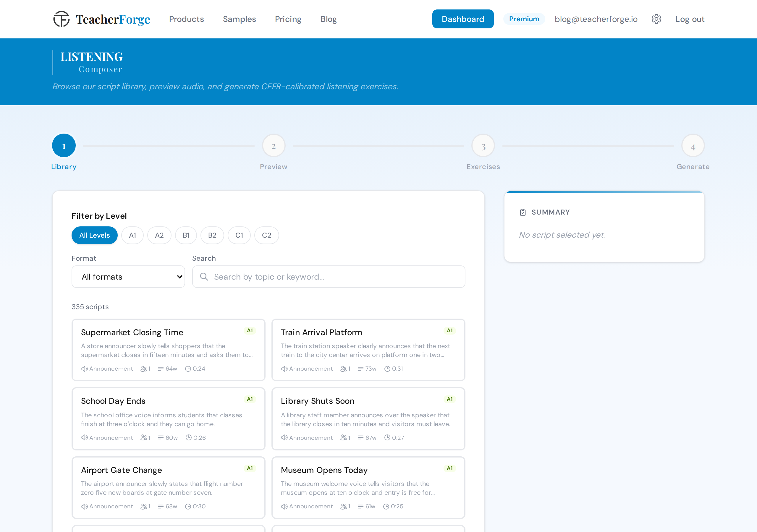Click the Dashboard button
757x532 pixels.
pyautogui.click(x=462, y=19)
